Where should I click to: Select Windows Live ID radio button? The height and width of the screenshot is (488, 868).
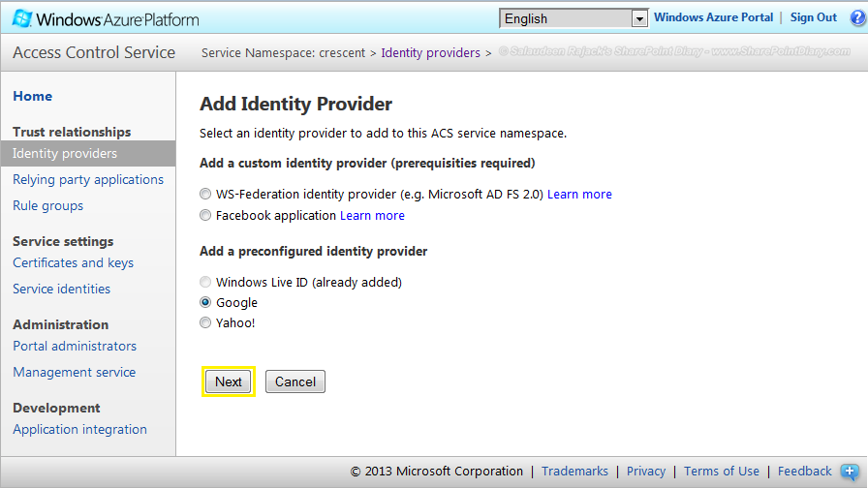[205, 282]
